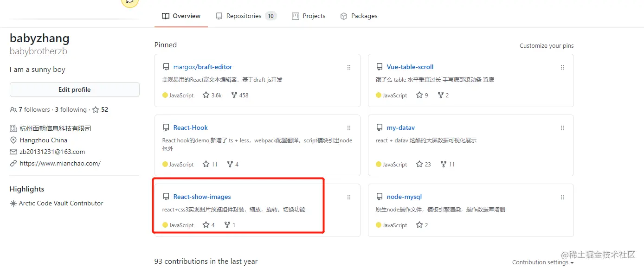644x268 pixels.
Task: Open the React-Hook repository link
Action: click(x=191, y=128)
